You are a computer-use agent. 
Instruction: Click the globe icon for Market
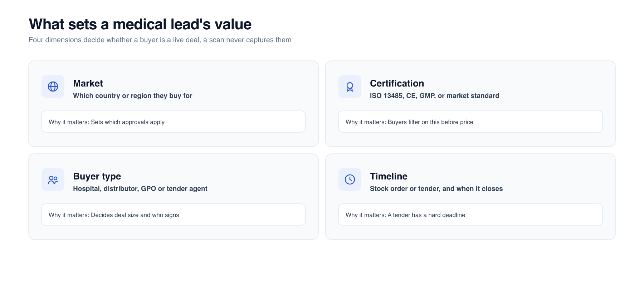53,87
